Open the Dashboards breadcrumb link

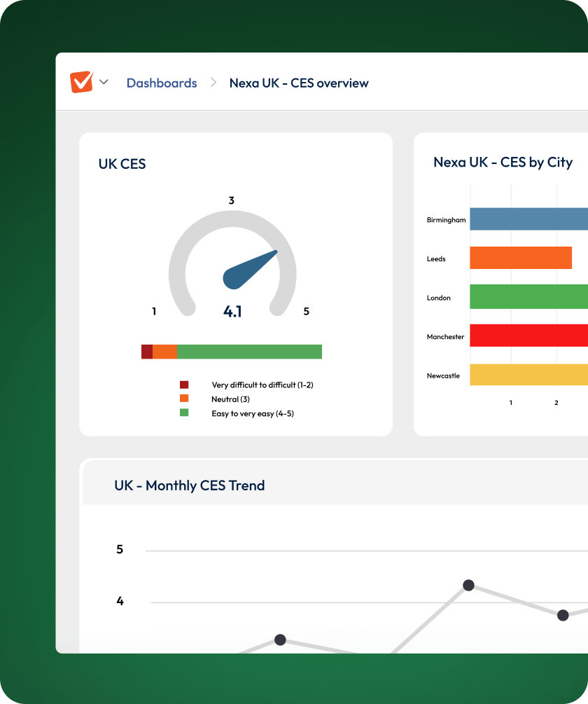tap(162, 83)
